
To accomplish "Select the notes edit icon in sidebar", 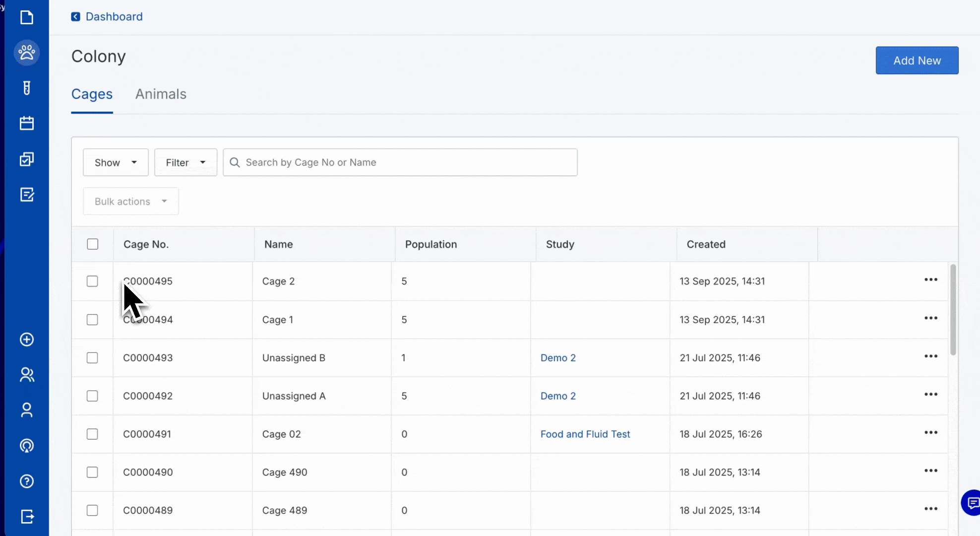I will click(x=27, y=195).
